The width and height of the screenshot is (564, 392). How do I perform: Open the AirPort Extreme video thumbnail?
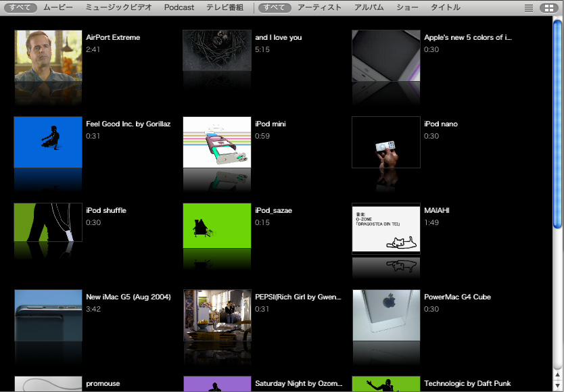48,55
